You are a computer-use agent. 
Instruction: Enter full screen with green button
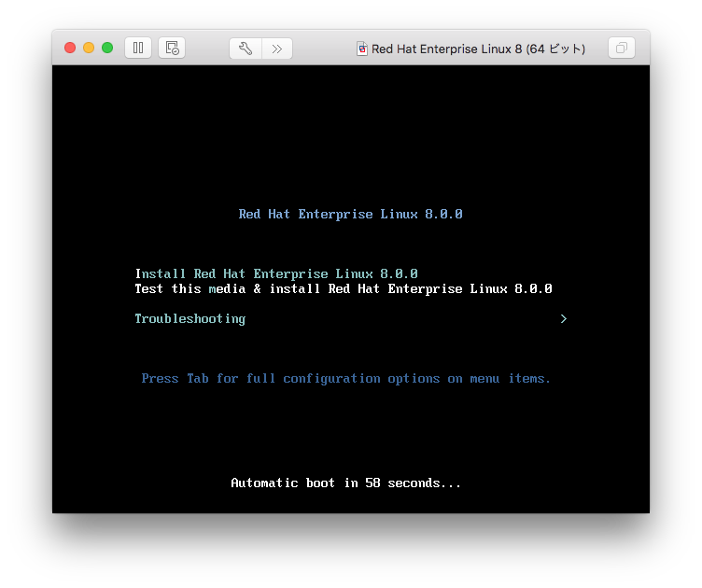(107, 48)
